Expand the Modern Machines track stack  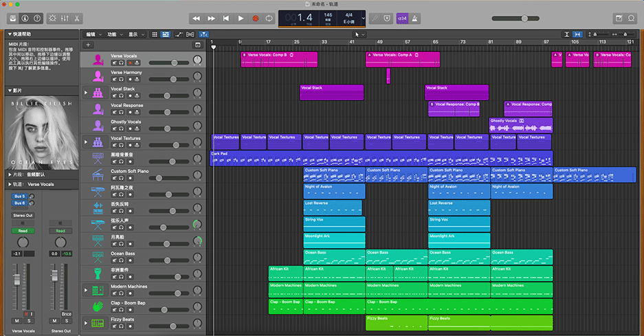coord(86,290)
